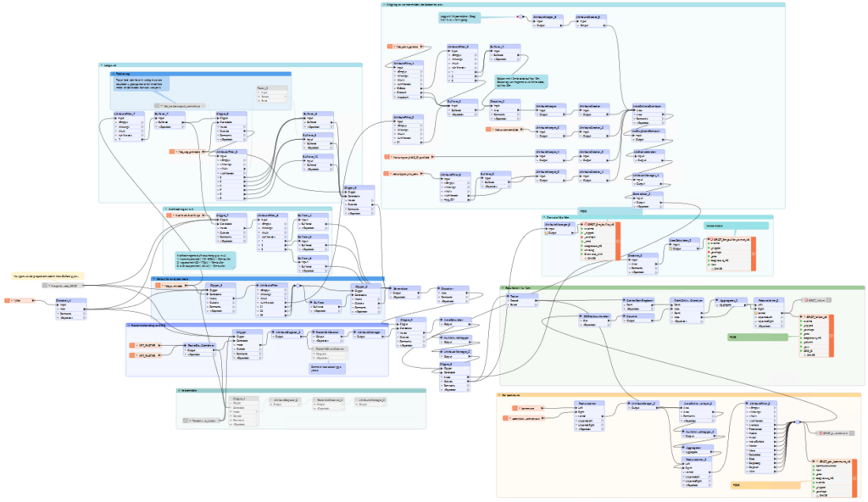868x502 pixels.
Task: Collapse the green bookmark using its header arrow
Action: [x=502, y=287]
